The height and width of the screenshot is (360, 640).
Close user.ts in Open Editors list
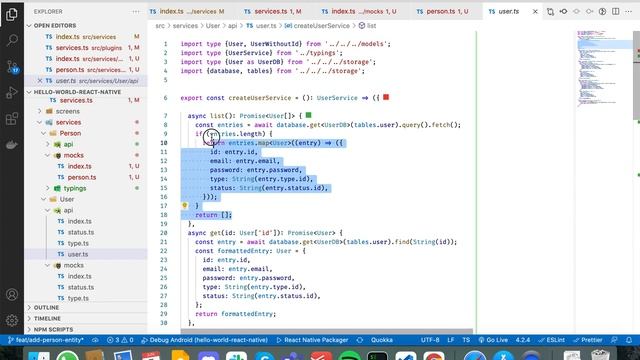(x=40, y=81)
